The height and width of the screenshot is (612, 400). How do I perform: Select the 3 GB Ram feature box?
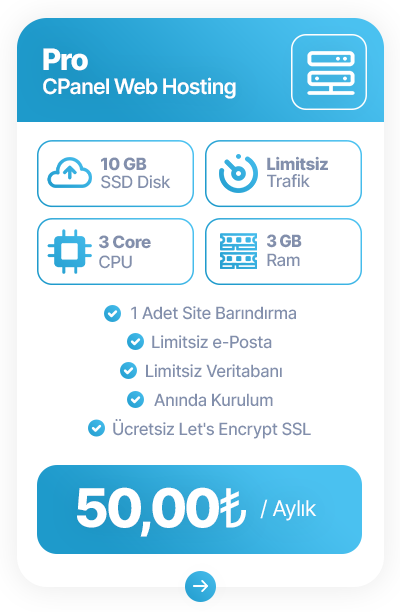[284, 251]
